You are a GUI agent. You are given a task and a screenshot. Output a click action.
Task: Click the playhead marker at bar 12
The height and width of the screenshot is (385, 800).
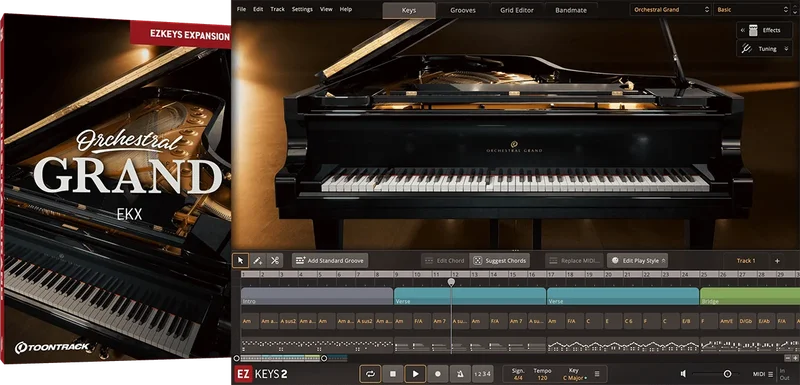[x=452, y=281]
